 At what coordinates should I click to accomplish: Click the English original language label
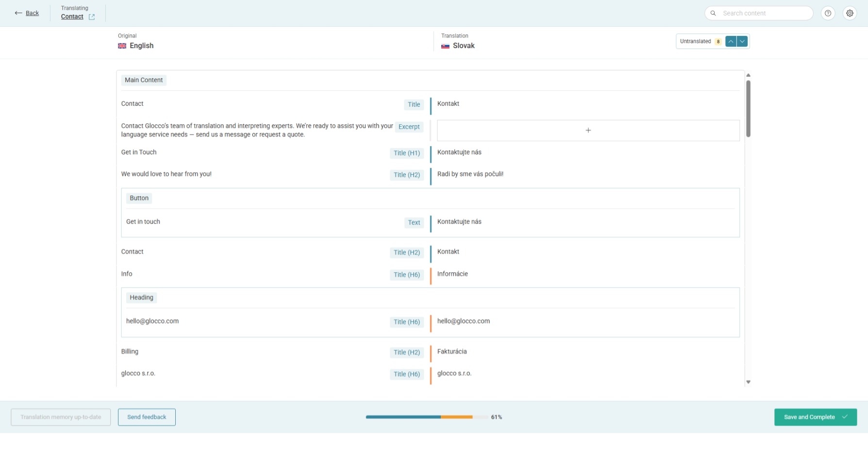click(141, 46)
